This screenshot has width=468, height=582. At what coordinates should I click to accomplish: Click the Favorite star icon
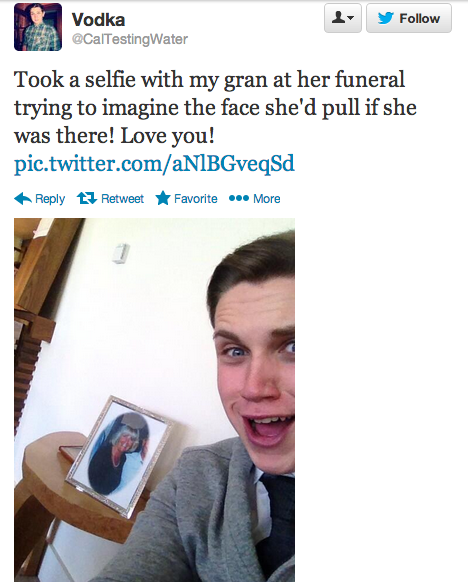[x=163, y=198]
